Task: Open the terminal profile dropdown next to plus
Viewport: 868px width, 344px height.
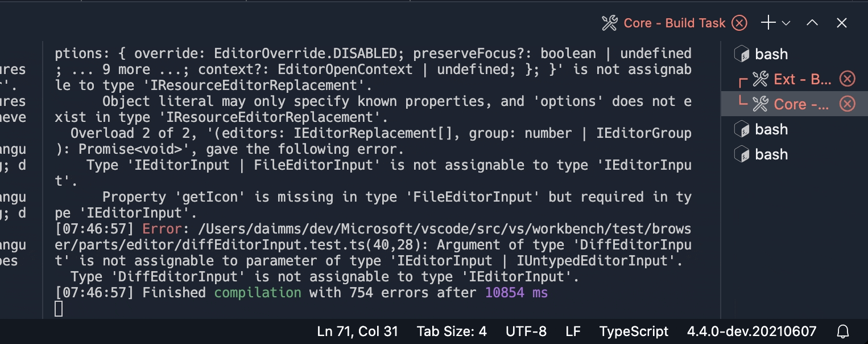Action: [x=785, y=23]
